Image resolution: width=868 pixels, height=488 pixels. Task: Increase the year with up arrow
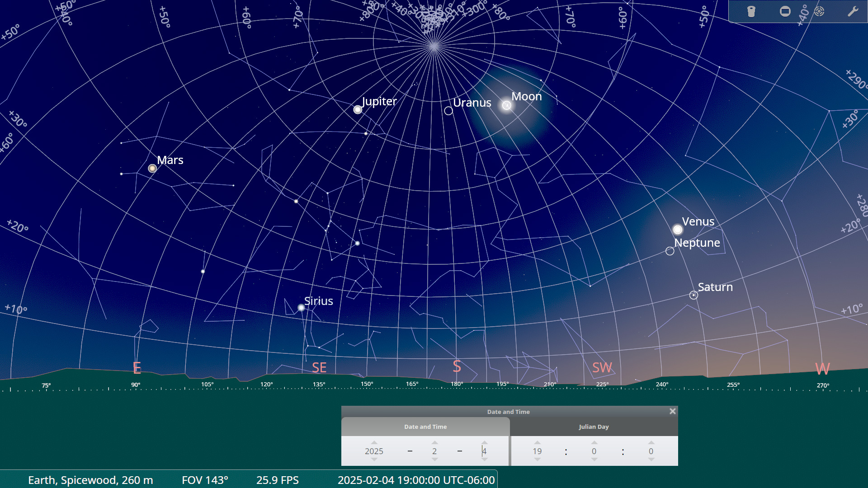[374, 443]
